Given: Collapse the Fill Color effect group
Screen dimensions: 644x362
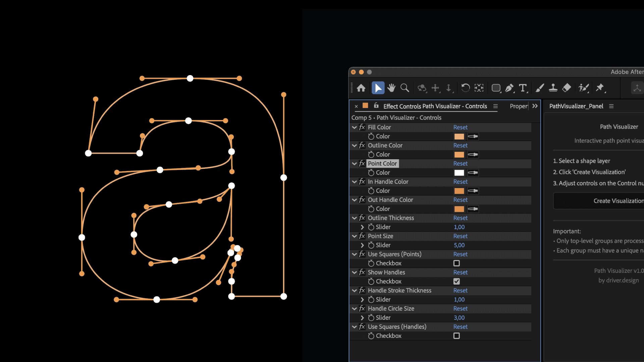Looking at the screenshot, I should (x=354, y=127).
